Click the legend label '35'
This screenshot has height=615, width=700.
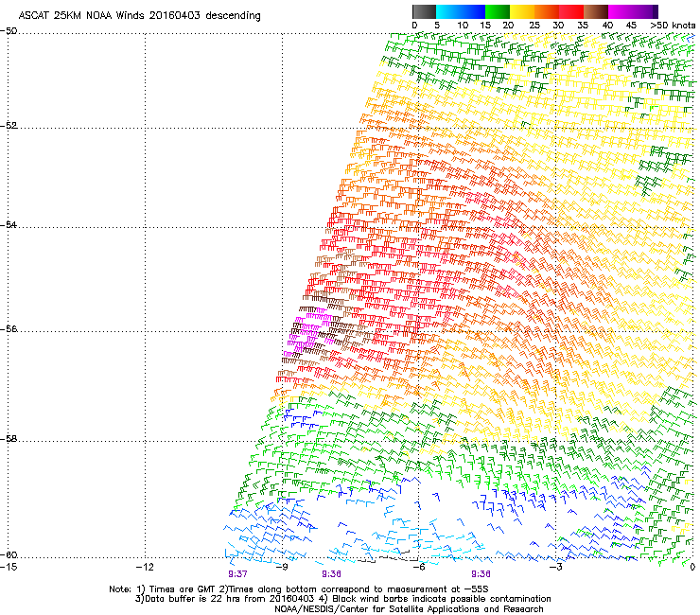(583, 26)
